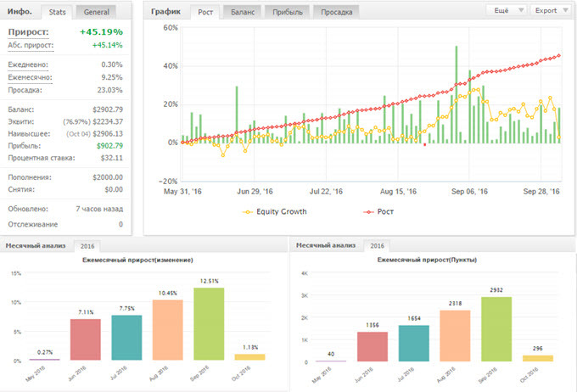Click the Отслеживание row

pyautogui.click(x=65, y=224)
